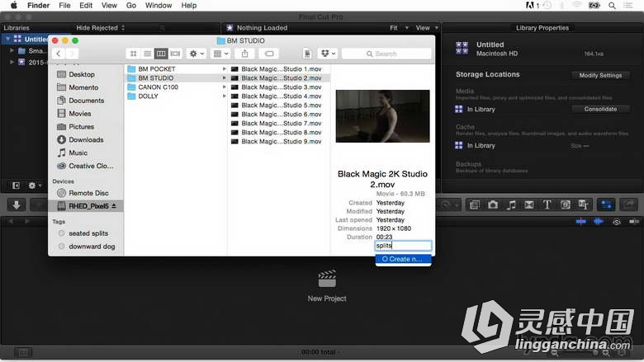Click the Finder share button
Image resolution: width=644 pixels, height=362 pixels.
click(244, 54)
